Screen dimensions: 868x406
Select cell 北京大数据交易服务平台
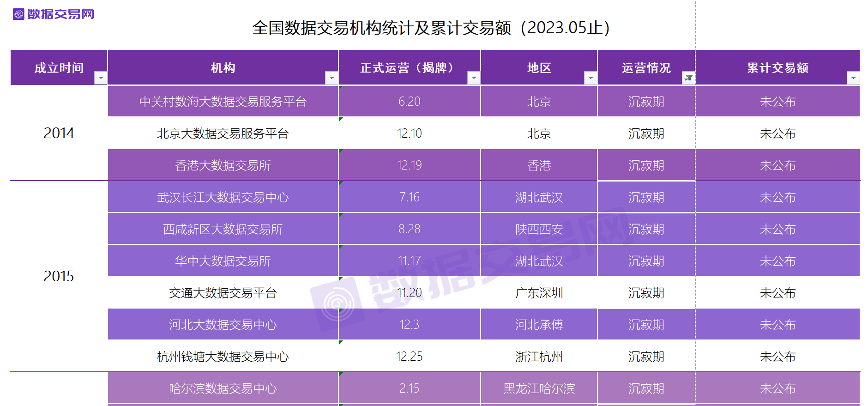click(223, 133)
